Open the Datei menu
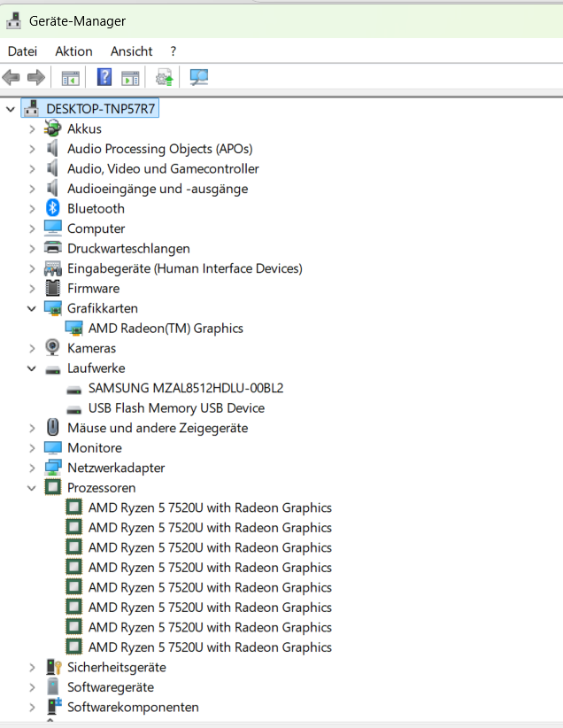This screenshot has height=728, width=563. 22,51
